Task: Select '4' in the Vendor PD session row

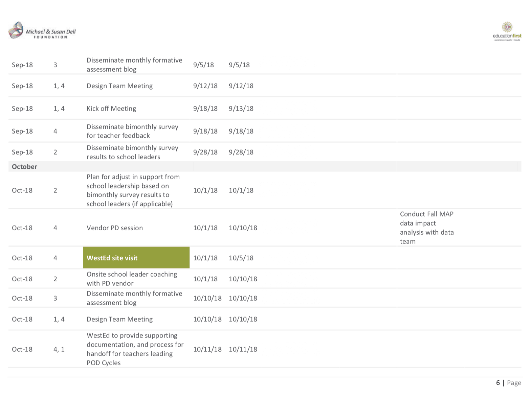Action: pyautogui.click(x=55, y=228)
